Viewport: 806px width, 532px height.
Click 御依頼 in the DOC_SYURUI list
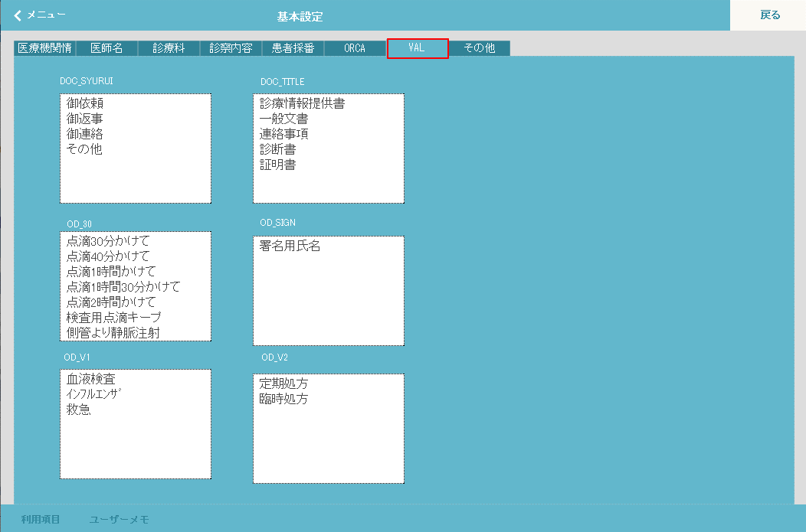pos(84,103)
